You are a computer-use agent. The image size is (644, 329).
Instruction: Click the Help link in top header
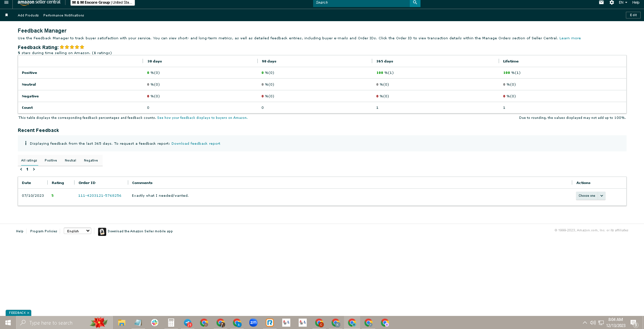coord(636,2)
